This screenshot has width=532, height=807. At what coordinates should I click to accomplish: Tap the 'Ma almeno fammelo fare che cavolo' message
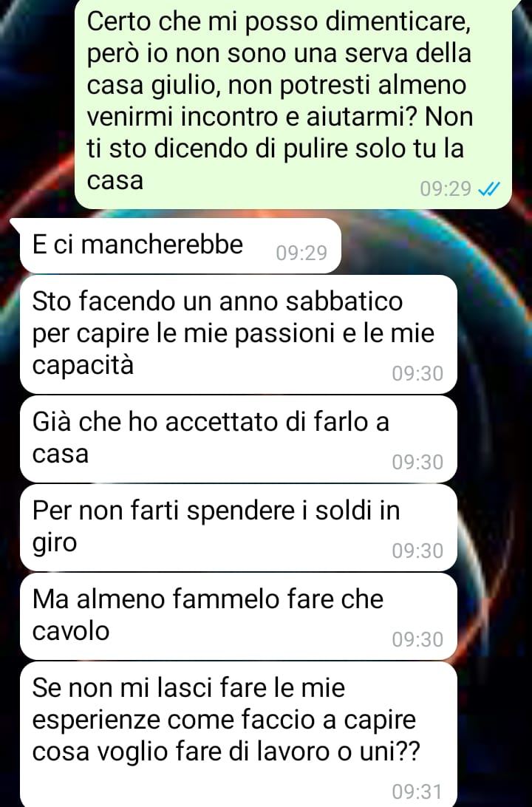click(238, 616)
